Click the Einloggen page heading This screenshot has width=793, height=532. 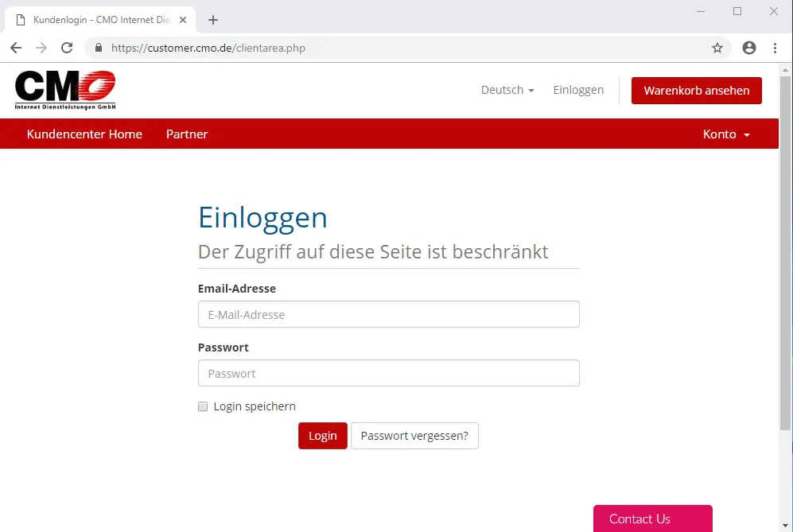click(x=262, y=219)
